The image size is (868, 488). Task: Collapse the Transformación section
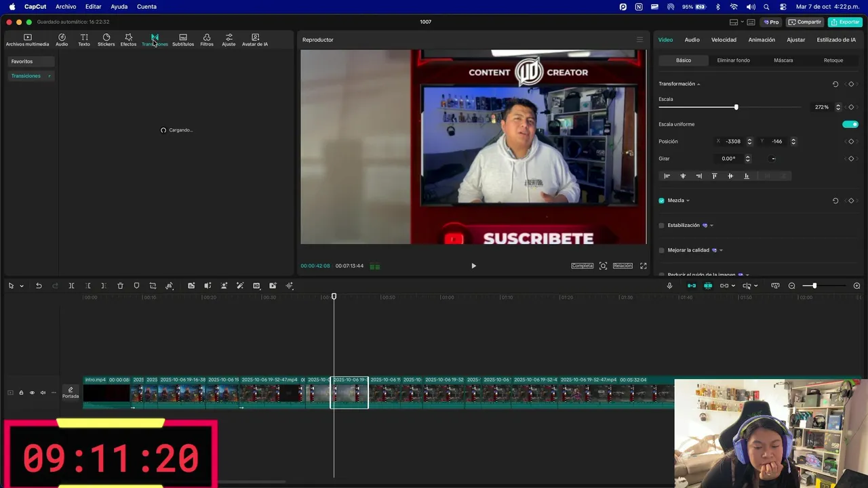tap(698, 84)
